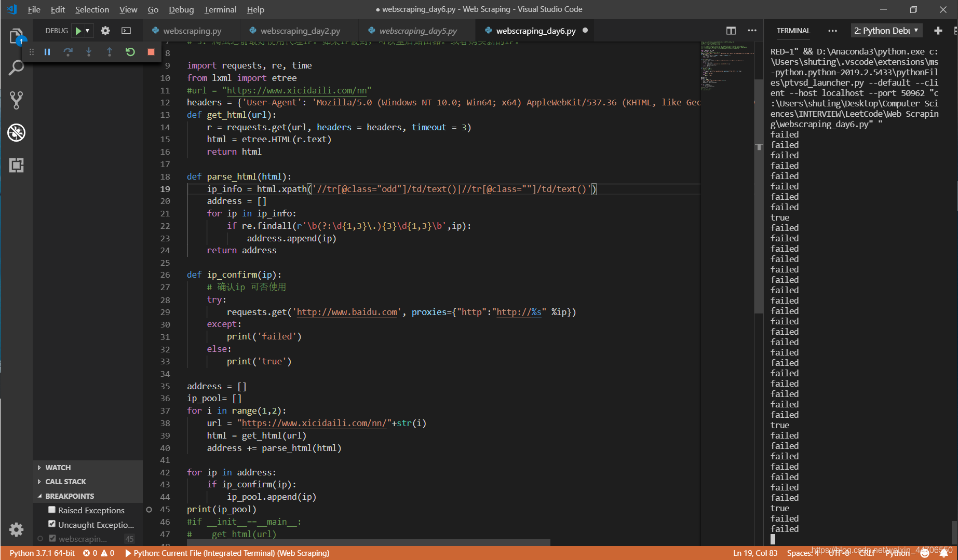
Task: Open the editor More Actions ellipsis
Action: tap(752, 31)
